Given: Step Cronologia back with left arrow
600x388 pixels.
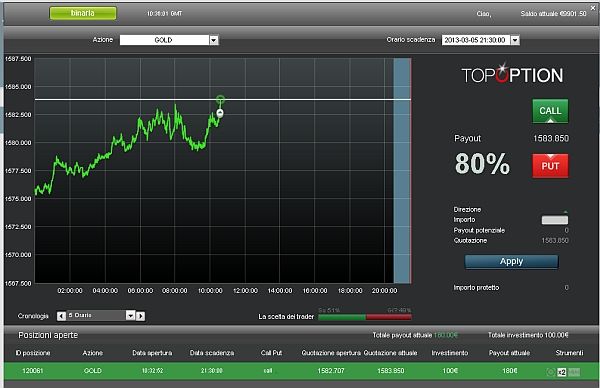Looking at the screenshot, I should 61,316.
